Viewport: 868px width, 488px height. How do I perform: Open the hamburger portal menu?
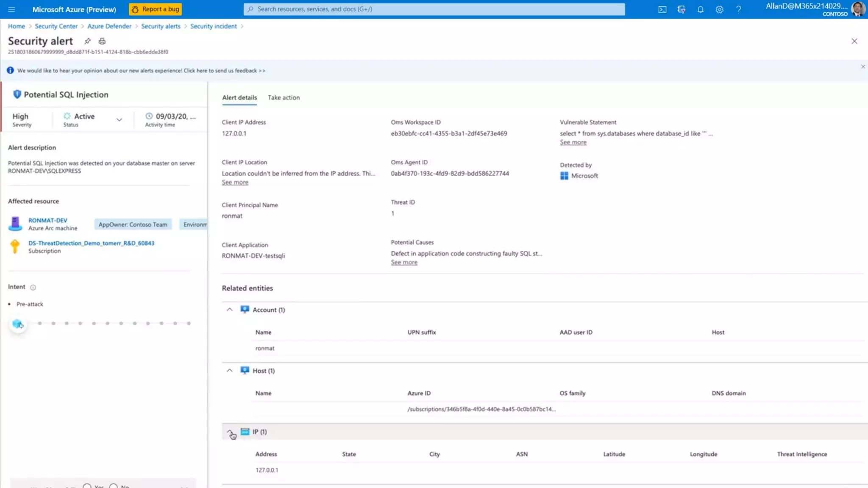[11, 9]
